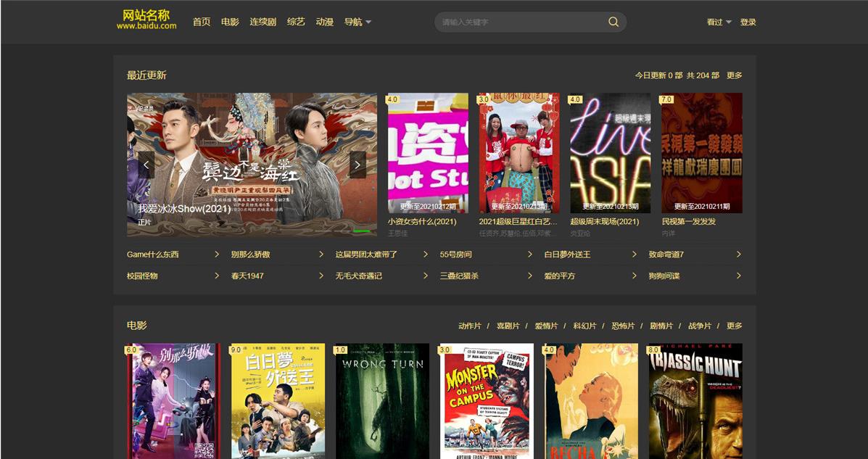Open the 超级周末现场 Live Asia thumbnail
Screen dimensions: 868x459
(x=610, y=153)
